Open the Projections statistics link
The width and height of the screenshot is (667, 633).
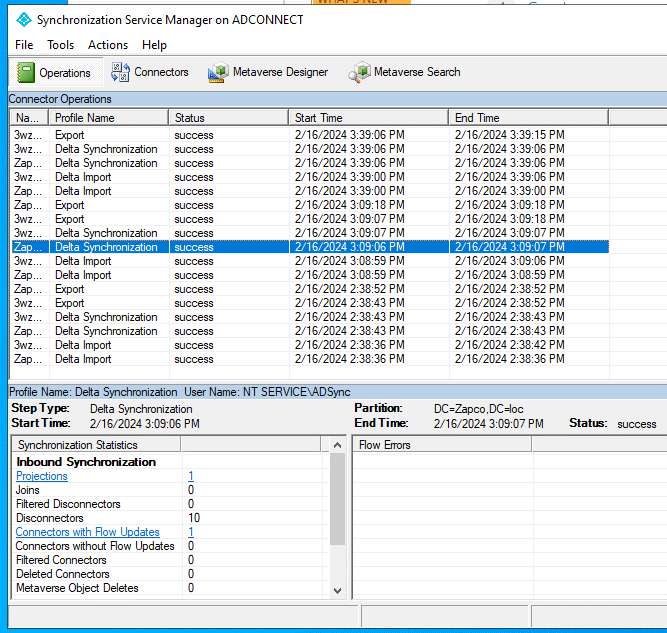click(x=42, y=476)
